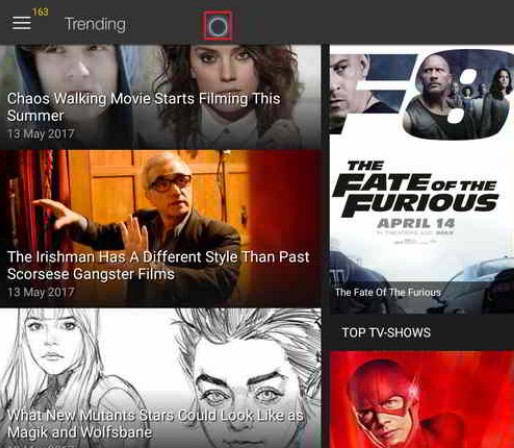Click the 163 notification count badge
This screenshot has height=448, width=514.
pos(40,12)
